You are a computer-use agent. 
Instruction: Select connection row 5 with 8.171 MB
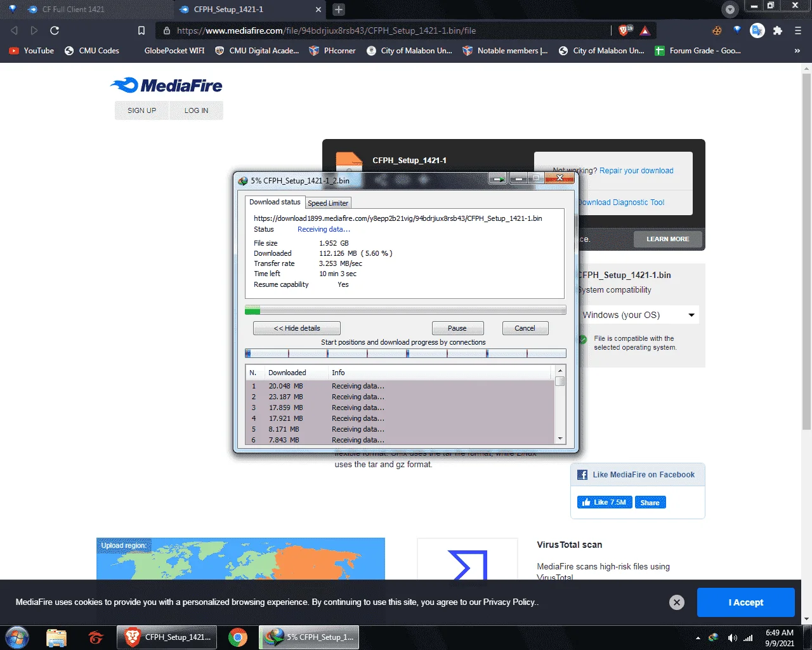(x=400, y=429)
